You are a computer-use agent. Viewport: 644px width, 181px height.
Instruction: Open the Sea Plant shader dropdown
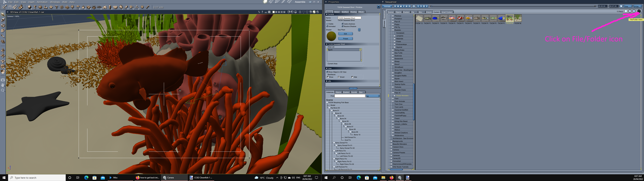359,30
